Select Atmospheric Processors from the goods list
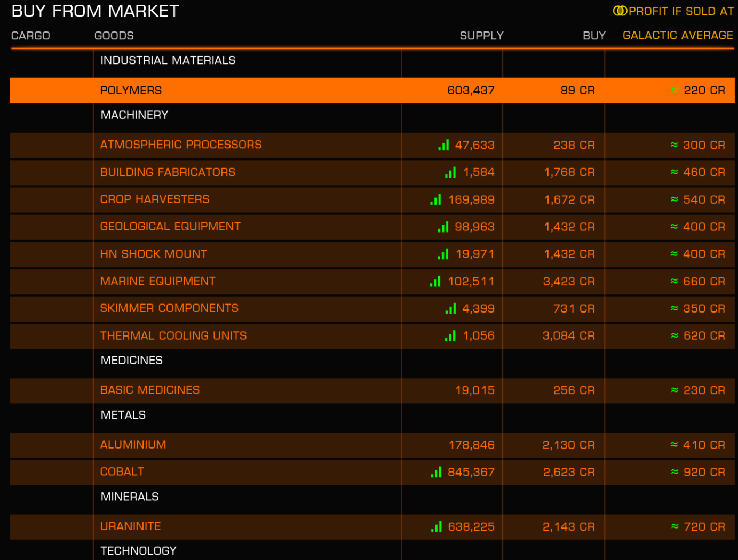The width and height of the screenshot is (738, 560). [x=372, y=145]
